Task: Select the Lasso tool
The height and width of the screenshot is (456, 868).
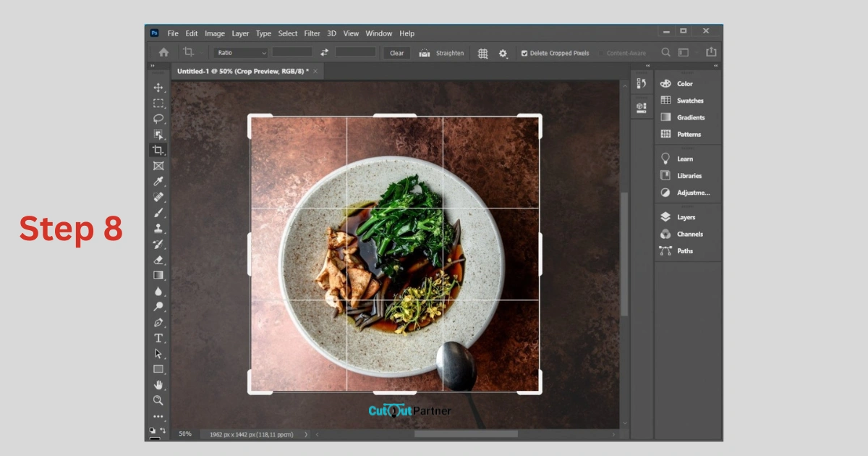Action: [x=158, y=119]
